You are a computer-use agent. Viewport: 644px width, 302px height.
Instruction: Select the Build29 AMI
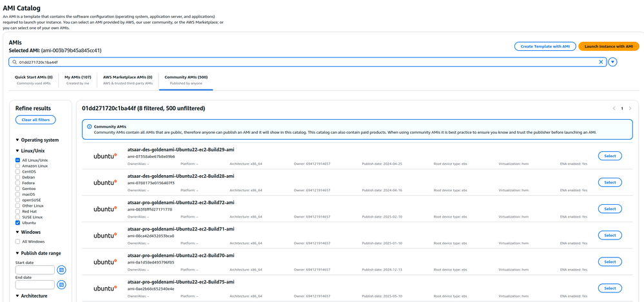[610, 156]
